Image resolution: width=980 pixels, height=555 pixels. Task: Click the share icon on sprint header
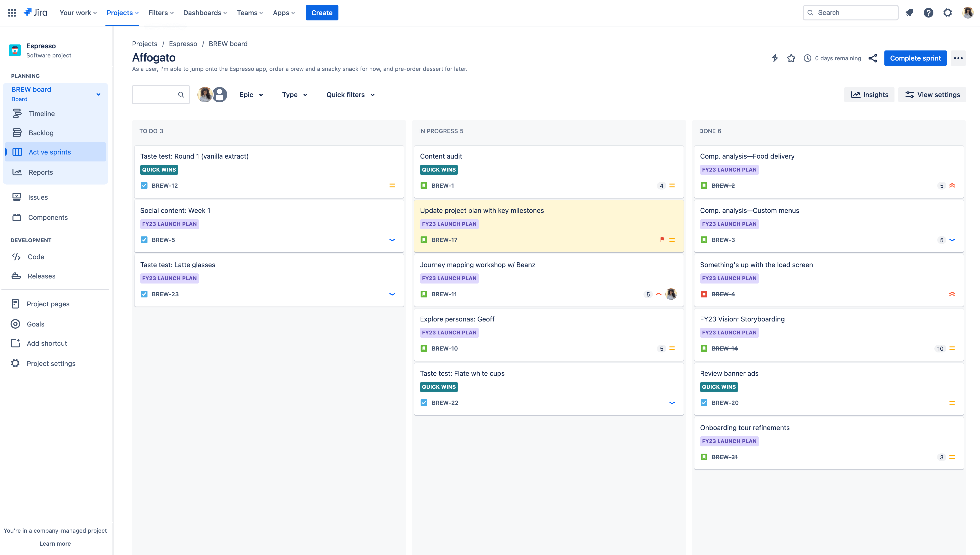872,58
